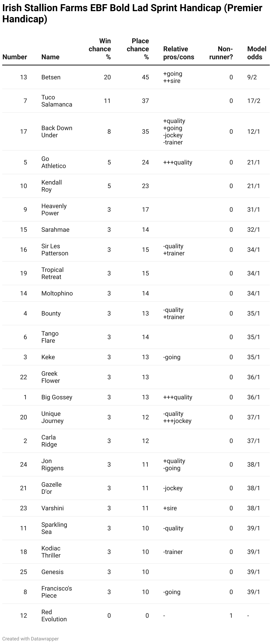Open the Created with Datawrapper link

(x=31, y=639)
